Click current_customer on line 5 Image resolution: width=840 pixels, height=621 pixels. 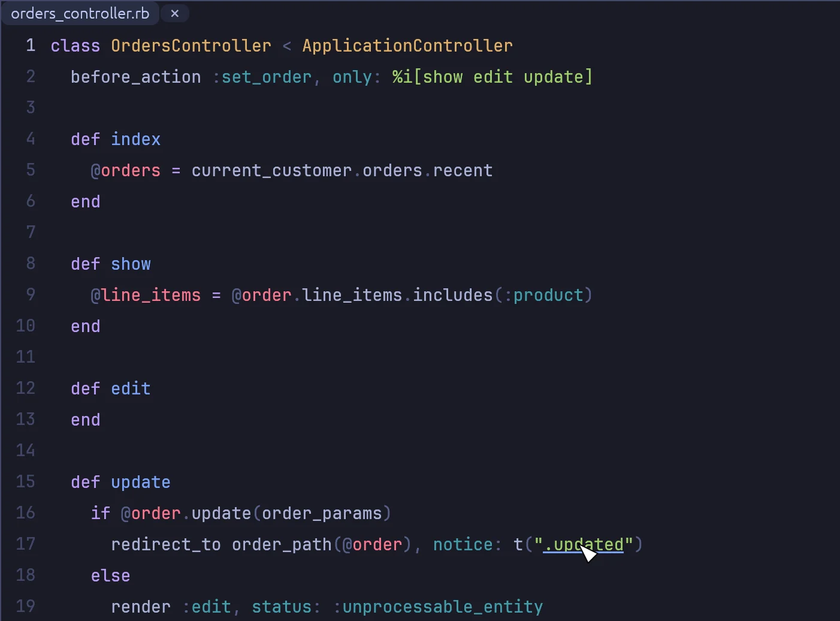click(x=271, y=170)
